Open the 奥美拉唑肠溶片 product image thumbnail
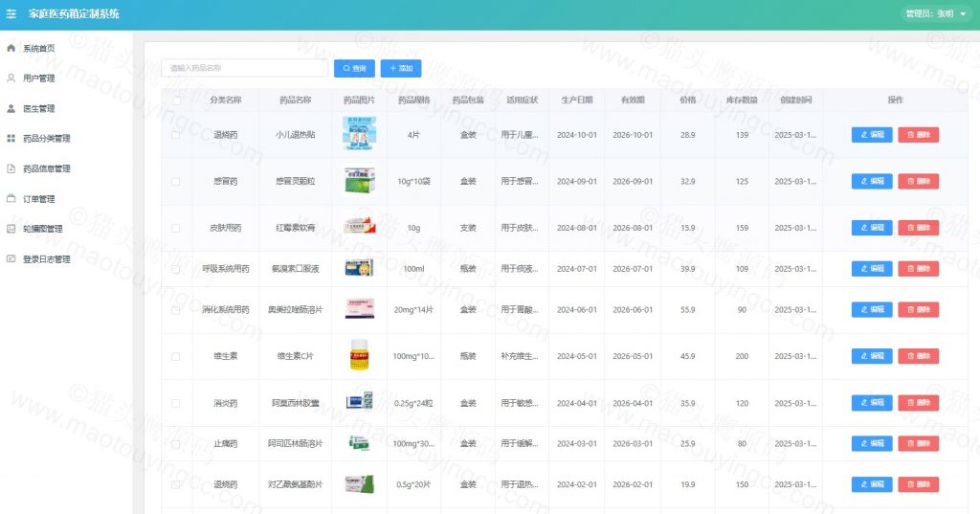The image size is (980, 514). [x=360, y=308]
